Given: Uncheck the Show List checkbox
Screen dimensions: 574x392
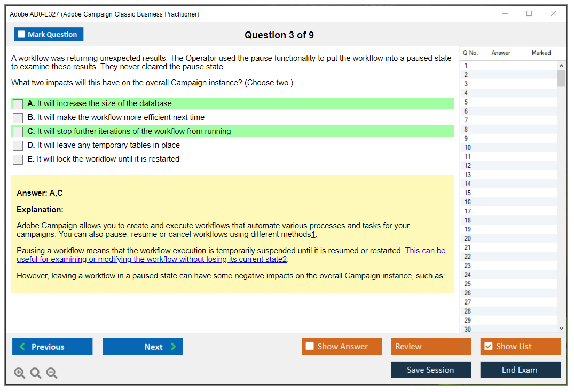Looking at the screenshot, I should (488, 347).
